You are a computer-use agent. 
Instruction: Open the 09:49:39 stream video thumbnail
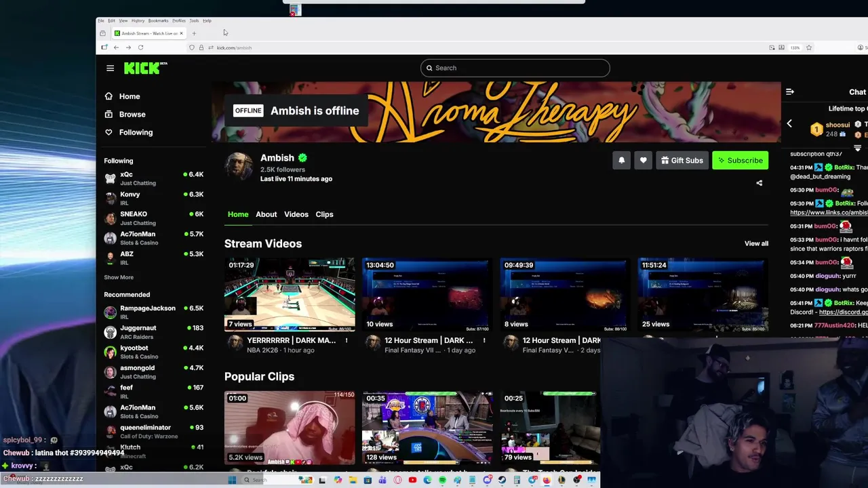click(x=565, y=295)
